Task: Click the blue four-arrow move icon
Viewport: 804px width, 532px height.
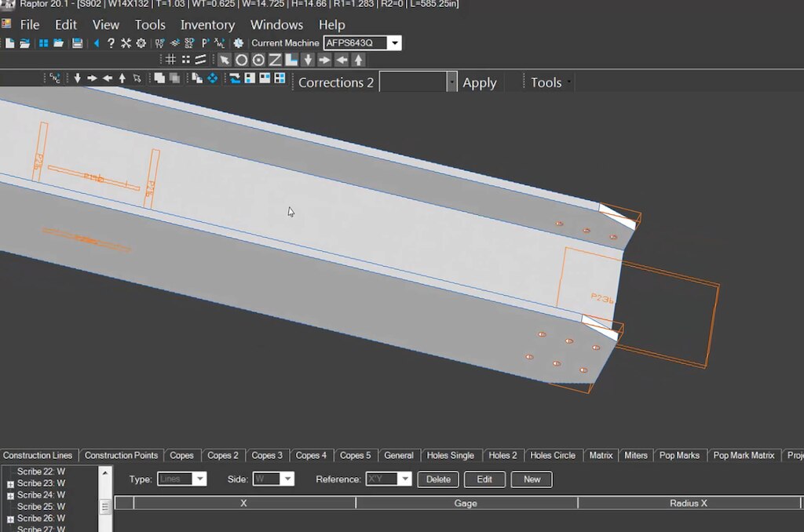Action: 212,78
